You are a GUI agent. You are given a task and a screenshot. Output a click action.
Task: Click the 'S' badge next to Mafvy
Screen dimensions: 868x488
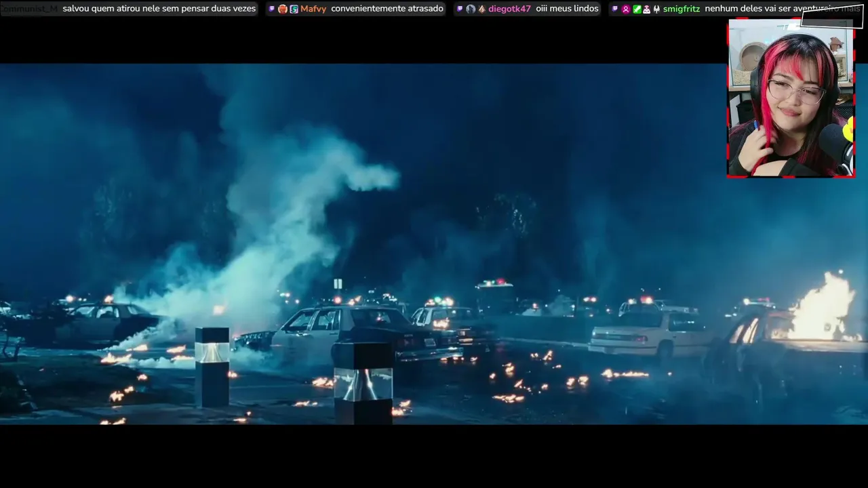(294, 9)
